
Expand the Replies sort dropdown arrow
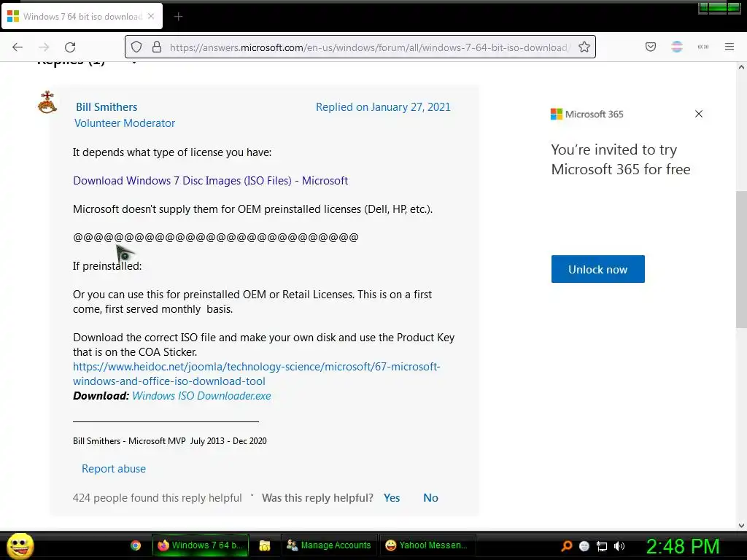[x=134, y=63]
